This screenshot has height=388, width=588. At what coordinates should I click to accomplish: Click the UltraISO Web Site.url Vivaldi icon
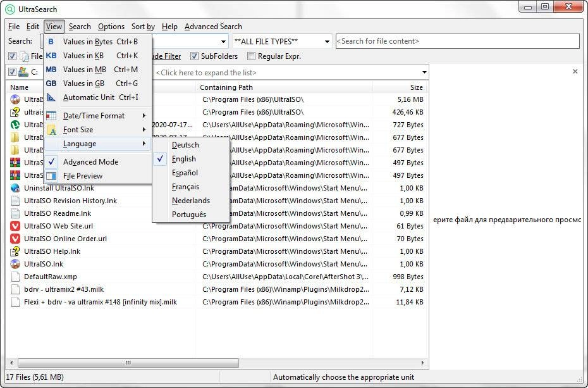click(x=15, y=226)
